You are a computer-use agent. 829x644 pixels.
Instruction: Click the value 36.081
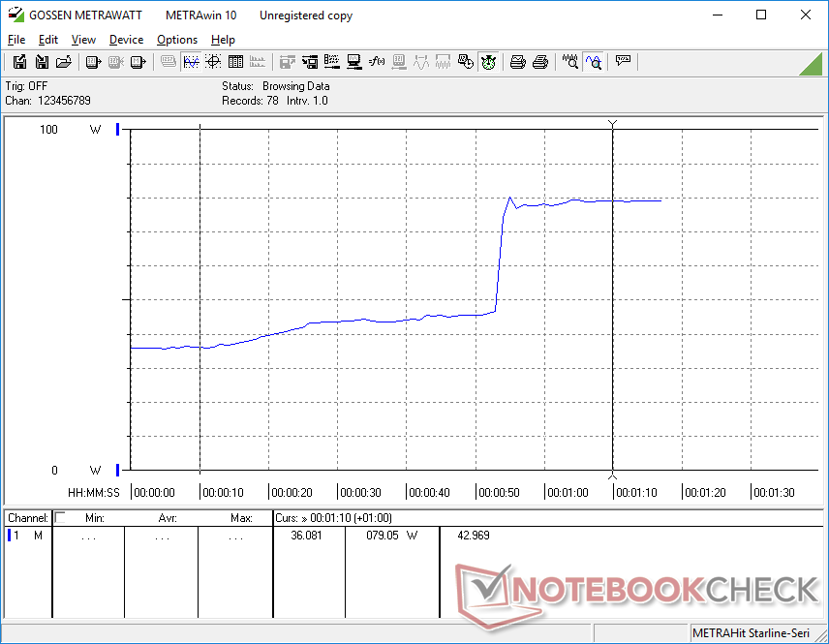tap(306, 536)
